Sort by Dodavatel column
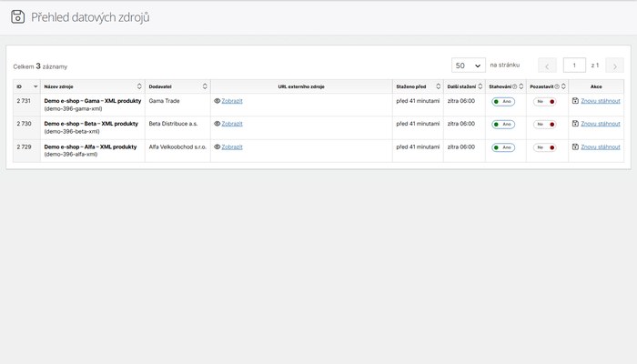Screen dimensions: 637x364 (x=205, y=86)
